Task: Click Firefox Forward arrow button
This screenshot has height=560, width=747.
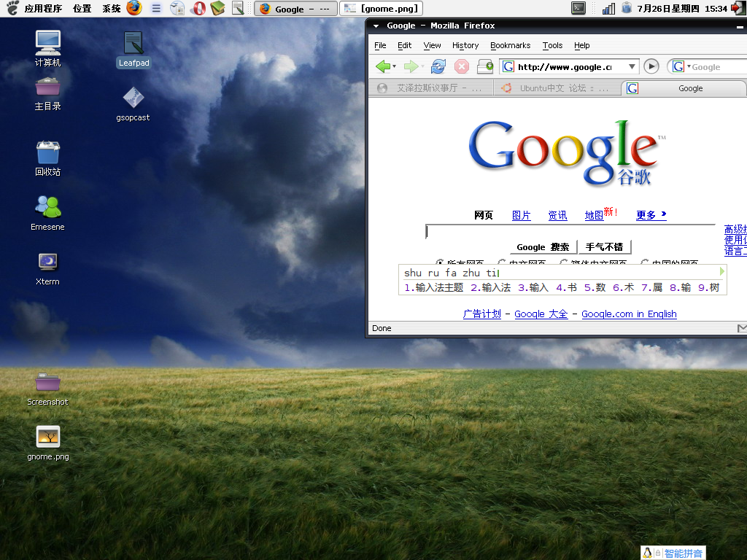Action: click(411, 66)
